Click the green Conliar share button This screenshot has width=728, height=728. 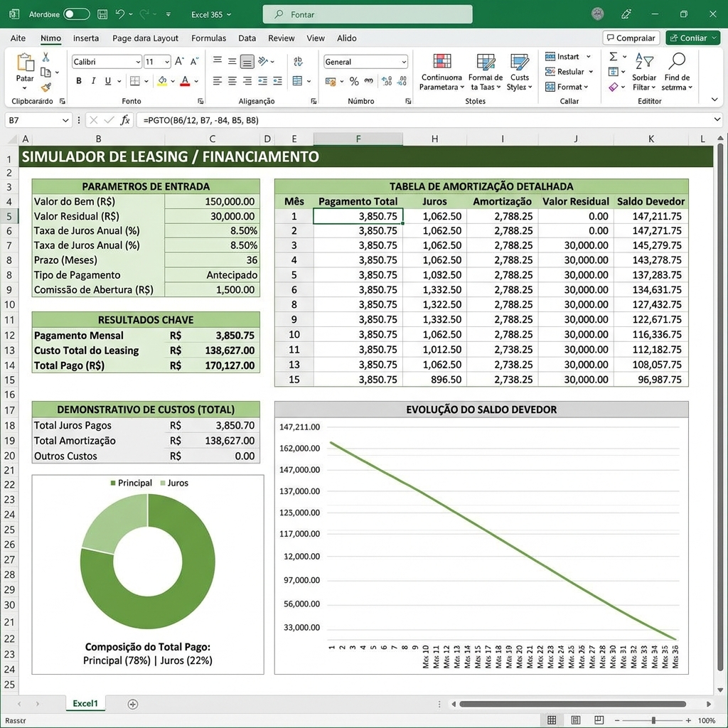click(692, 38)
